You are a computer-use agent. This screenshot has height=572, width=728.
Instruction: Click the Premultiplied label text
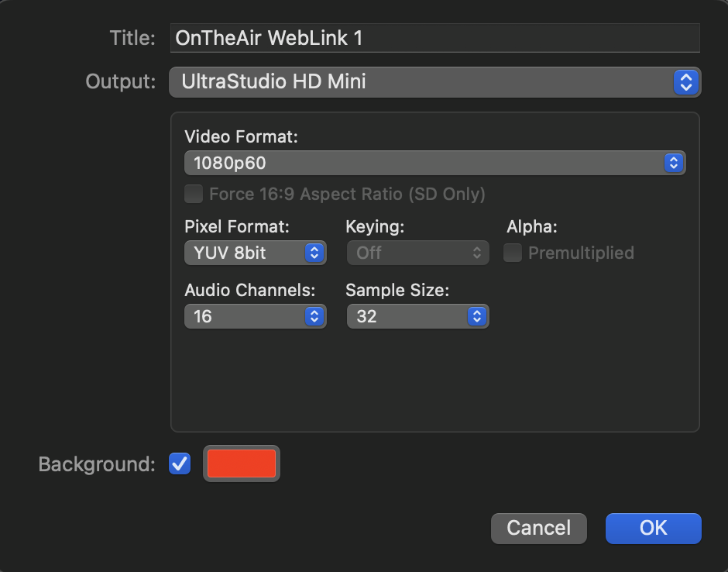coord(582,253)
